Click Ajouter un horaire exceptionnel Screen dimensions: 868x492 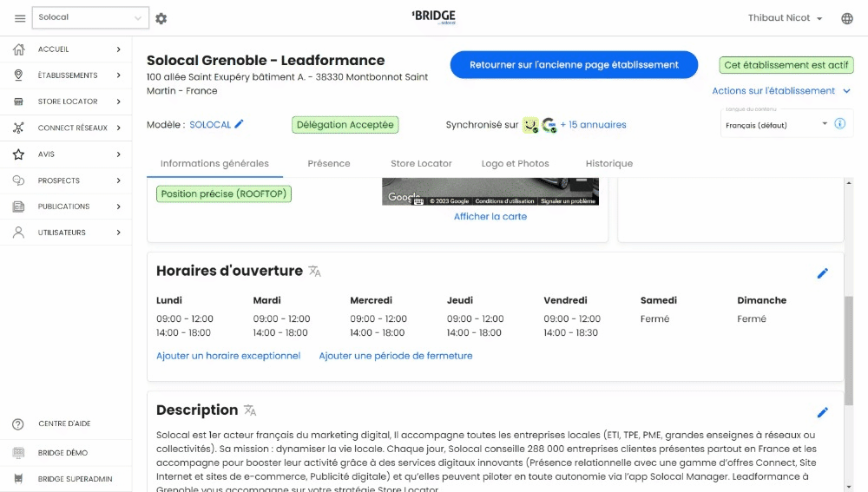(x=228, y=356)
